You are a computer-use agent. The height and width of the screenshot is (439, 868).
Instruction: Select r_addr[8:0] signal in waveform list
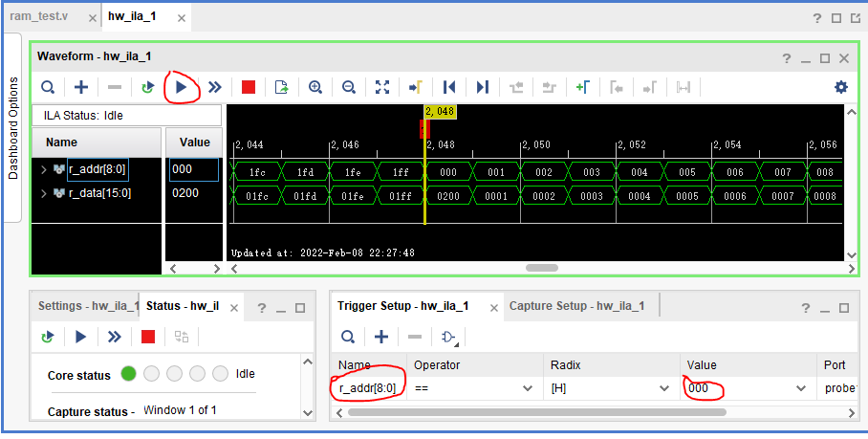[x=98, y=169]
